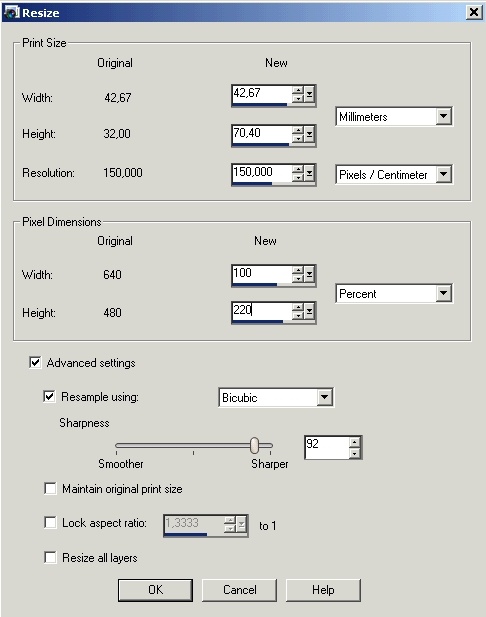Click the Sharpness slider handle
Image resolution: width=486 pixels, height=617 pixels.
[255, 445]
